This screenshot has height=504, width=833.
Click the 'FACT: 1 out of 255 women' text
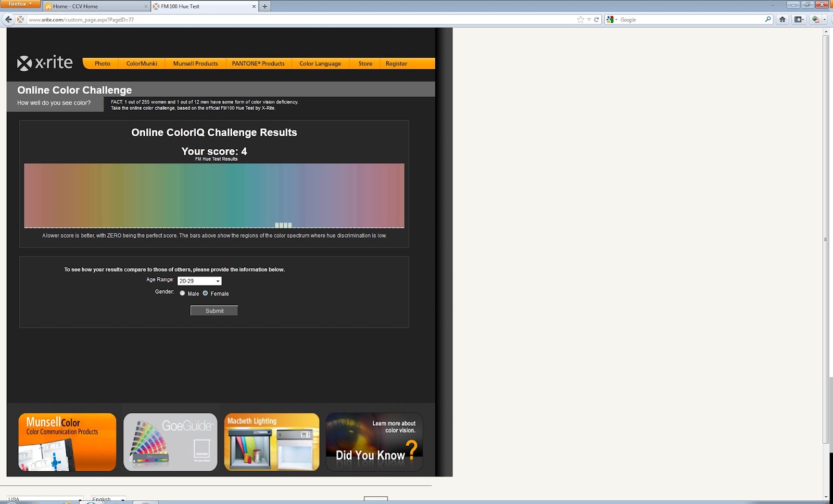[205, 102]
